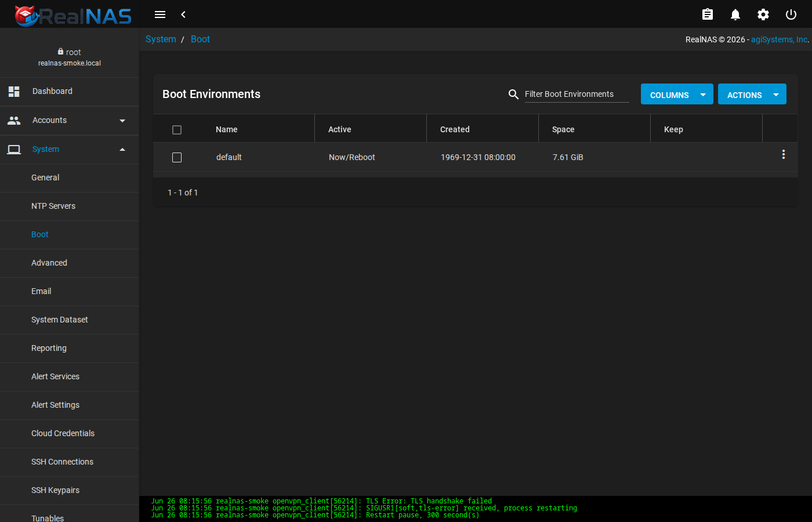Sort by Name column header
Screen dimensions: 812x522
226,129
